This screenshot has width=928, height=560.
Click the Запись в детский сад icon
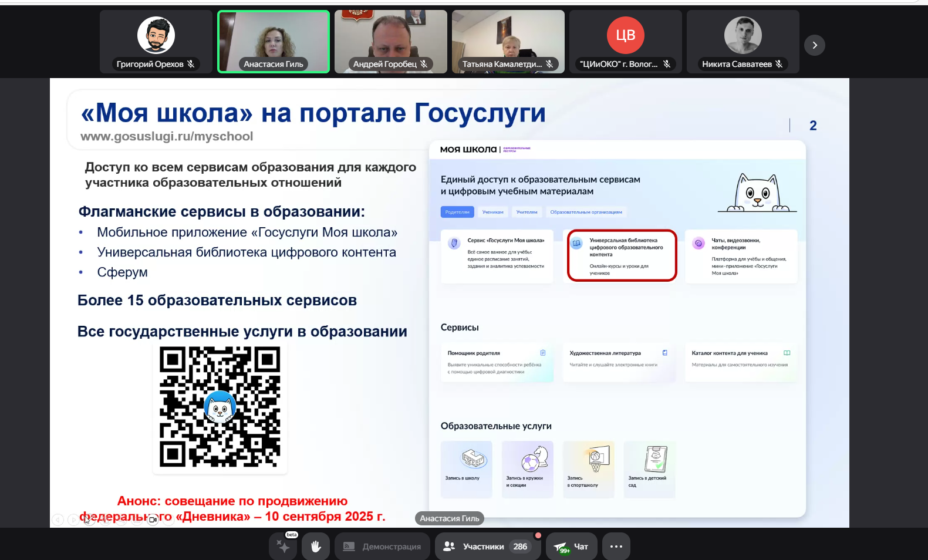click(656, 458)
